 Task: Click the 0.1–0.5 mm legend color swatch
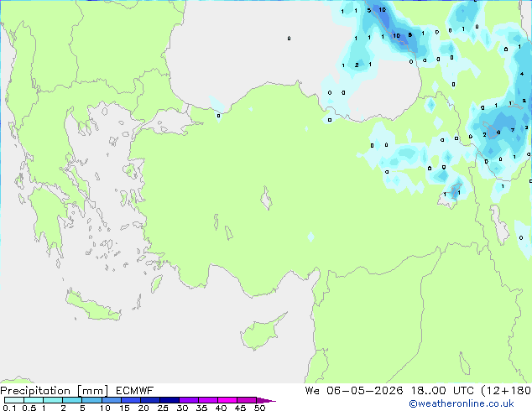14,400
